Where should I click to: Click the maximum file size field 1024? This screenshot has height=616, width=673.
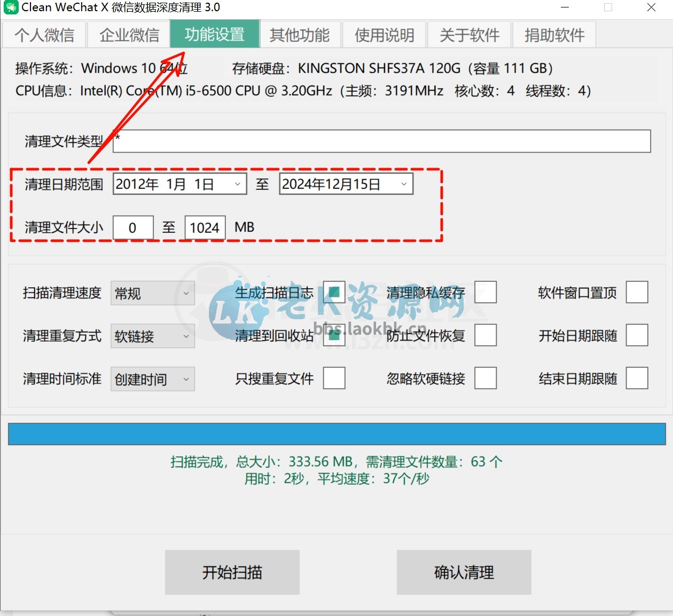(x=205, y=228)
